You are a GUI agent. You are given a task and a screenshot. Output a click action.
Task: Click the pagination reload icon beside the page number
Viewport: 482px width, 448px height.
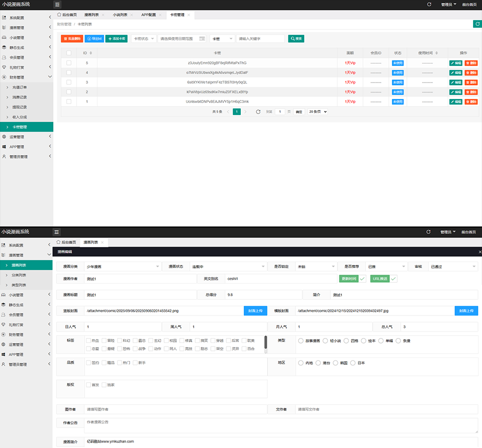coord(258,112)
